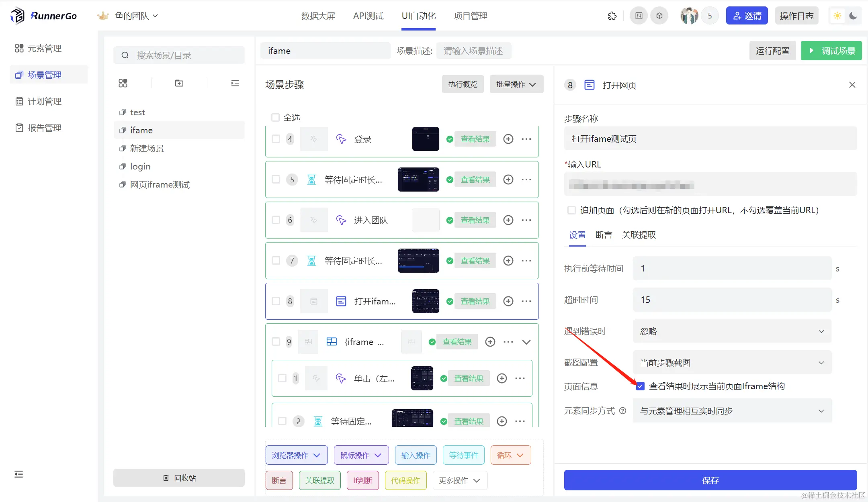
Task: Open three-dots menu for step 8
Action: 526,301
